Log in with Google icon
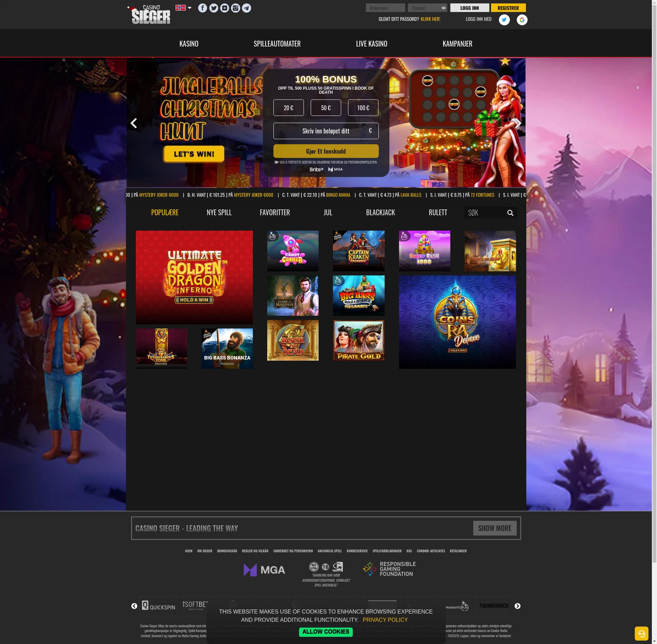The height and width of the screenshot is (644, 657). (x=522, y=20)
